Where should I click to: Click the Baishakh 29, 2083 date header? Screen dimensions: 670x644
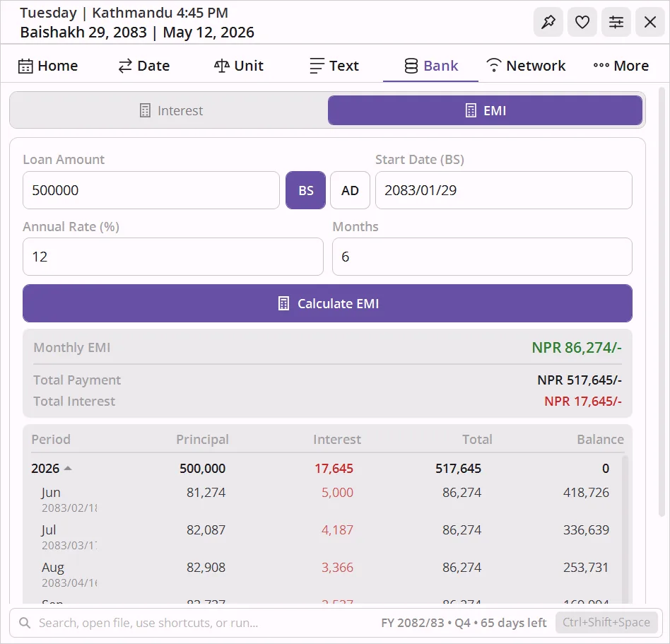83,33
